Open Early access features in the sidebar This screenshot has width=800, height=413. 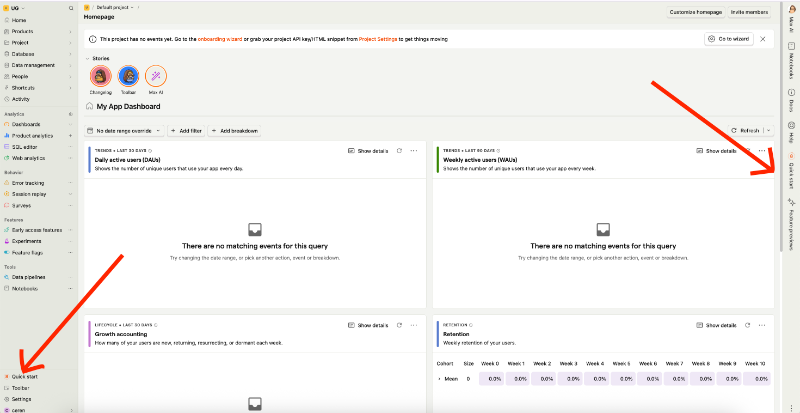tap(38, 230)
